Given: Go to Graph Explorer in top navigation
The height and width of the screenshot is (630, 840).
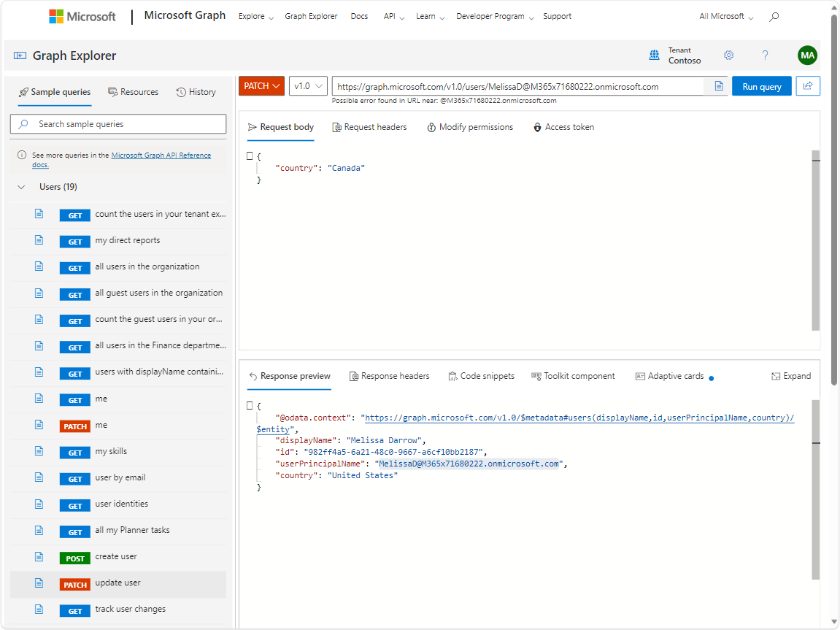Looking at the screenshot, I should (311, 17).
